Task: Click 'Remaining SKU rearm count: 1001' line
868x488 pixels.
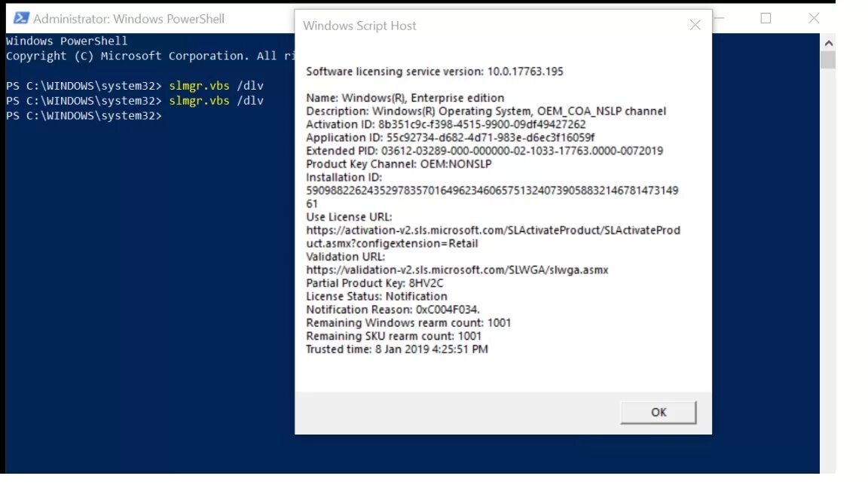Action: [x=393, y=337]
